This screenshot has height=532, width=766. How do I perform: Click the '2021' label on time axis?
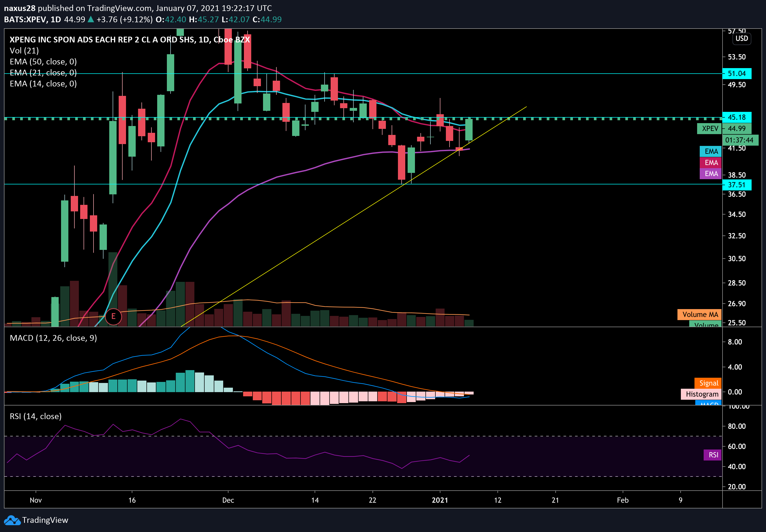click(x=440, y=500)
